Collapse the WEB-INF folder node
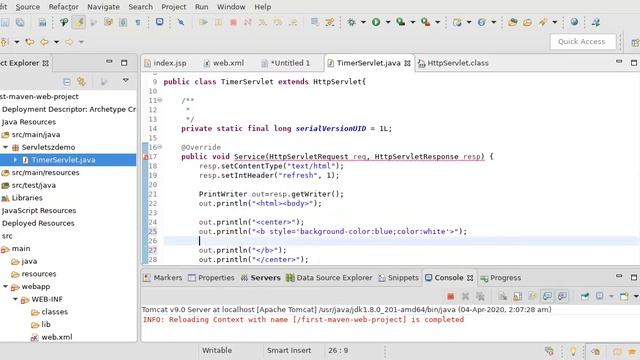Image resolution: width=640 pixels, height=360 pixels. click(15, 299)
